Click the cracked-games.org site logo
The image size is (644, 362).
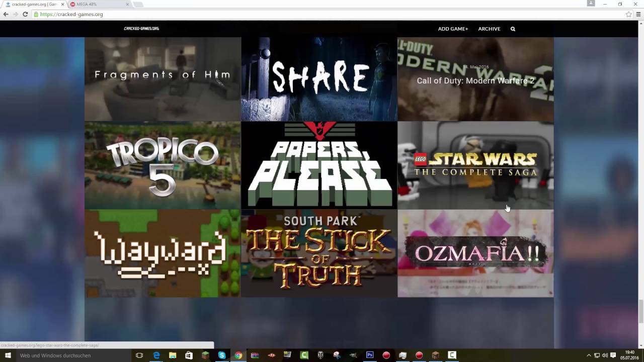[141, 29]
